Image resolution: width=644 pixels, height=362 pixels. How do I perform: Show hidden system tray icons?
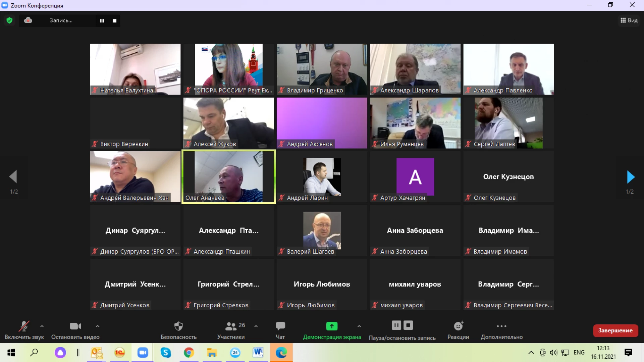531,353
